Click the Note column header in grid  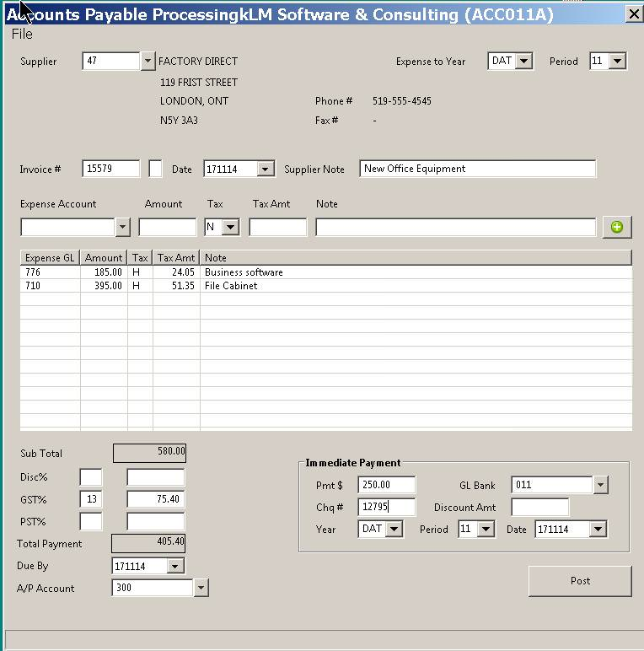click(416, 258)
